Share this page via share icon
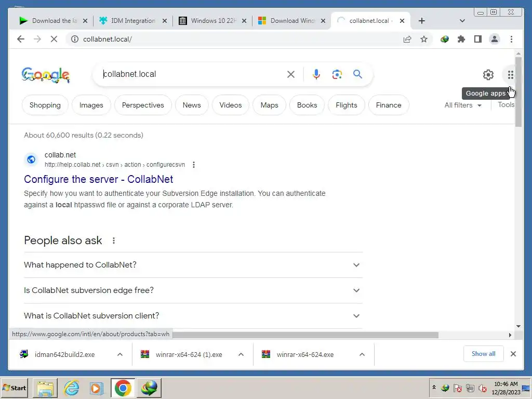This screenshot has height=399, width=532. [x=407, y=39]
